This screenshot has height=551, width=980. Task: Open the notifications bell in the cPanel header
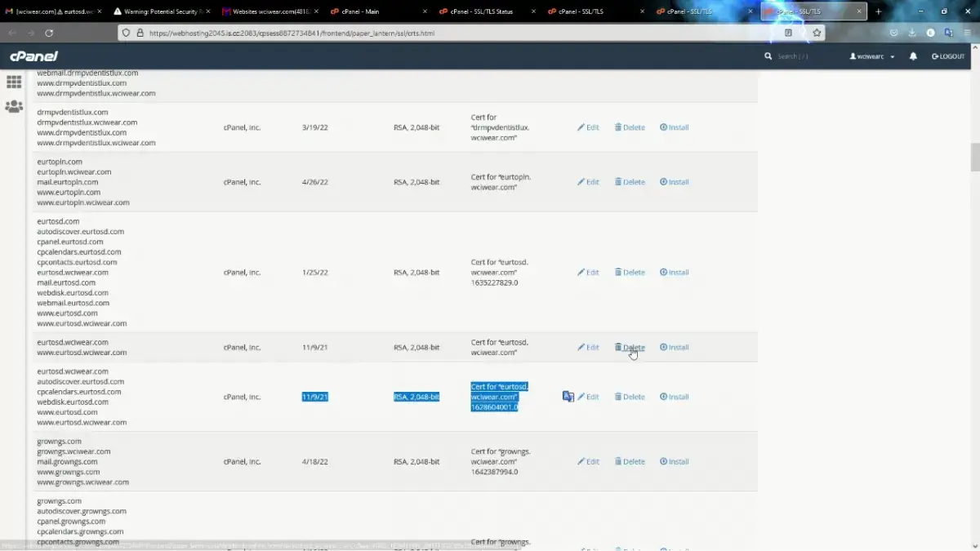coord(913,56)
